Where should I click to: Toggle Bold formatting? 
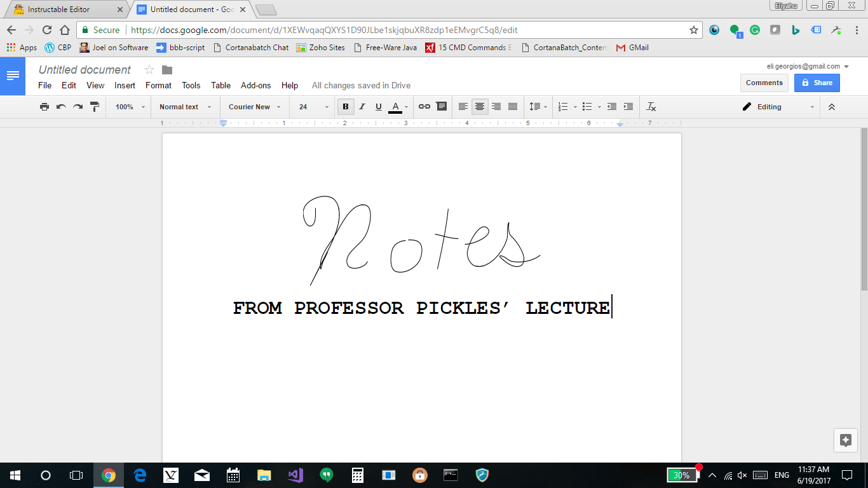(x=346, y=107)
